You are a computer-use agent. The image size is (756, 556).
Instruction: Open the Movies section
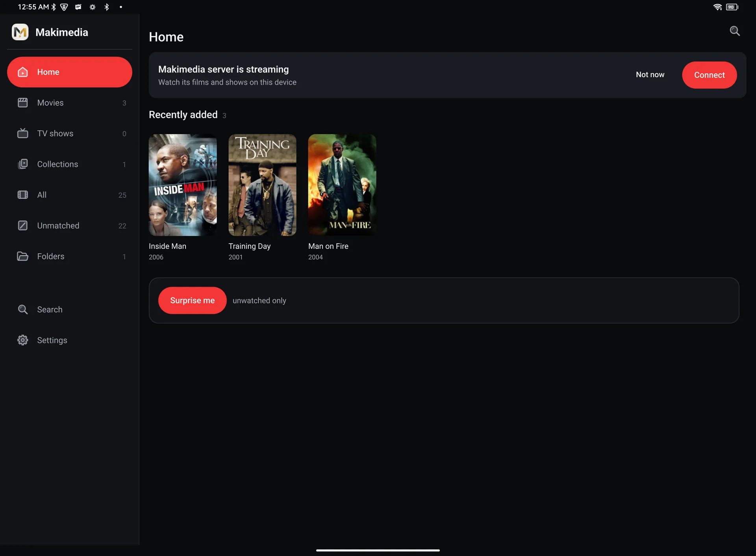click(x=70, y=103)
